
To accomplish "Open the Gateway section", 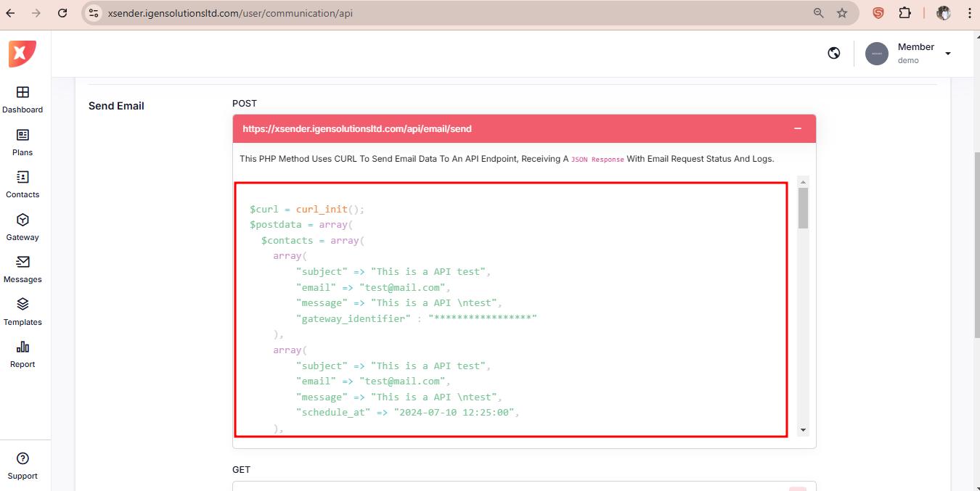I will tap(23, 227).
